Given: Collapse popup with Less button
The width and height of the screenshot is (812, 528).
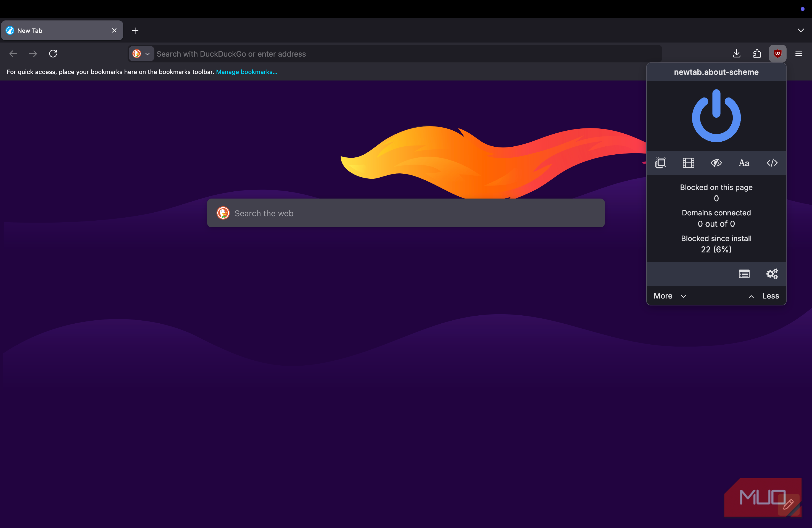Looking at the screenshot, I should click(x=764, y=296).
